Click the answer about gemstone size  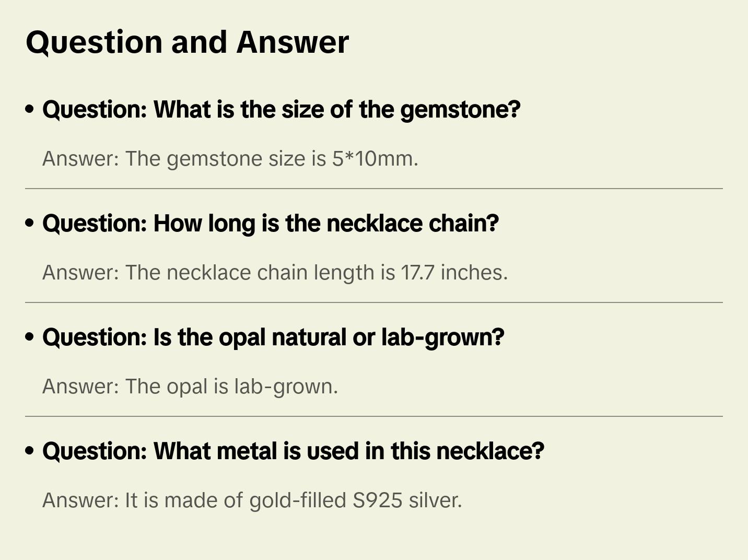click(x=230, y=159)
